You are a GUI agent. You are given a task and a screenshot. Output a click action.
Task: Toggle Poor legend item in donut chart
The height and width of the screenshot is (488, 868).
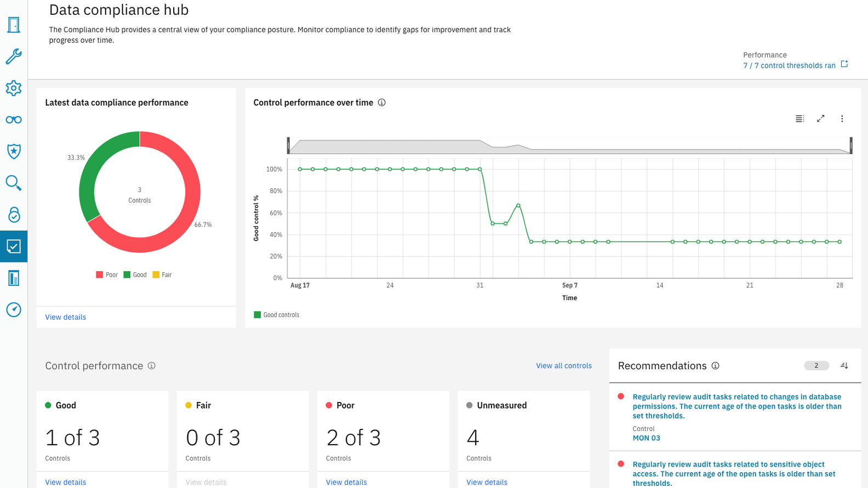tap(107, 275)
